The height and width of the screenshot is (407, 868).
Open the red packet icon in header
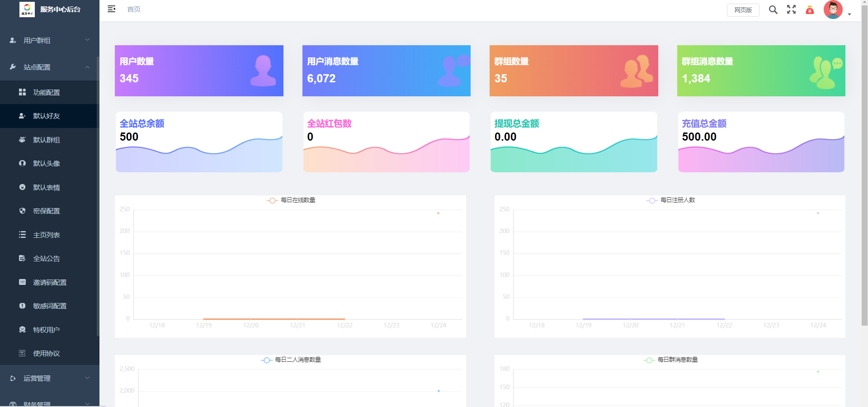[x=810, y=9]
